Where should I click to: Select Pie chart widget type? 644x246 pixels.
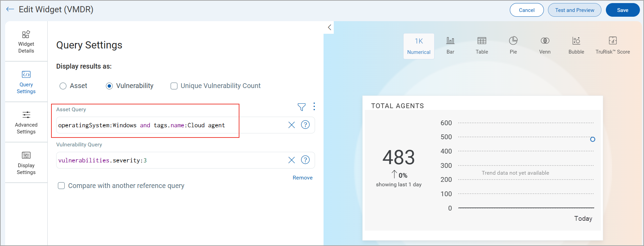[513, 46]
